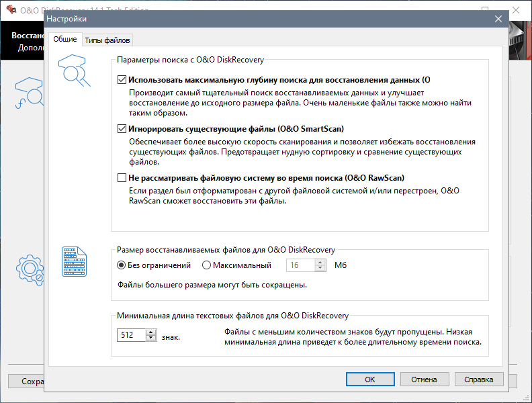Image resolution: width=532 pixels, height=403 pixels.
Task: Open help with the Справка button
Action: tap(478, 379)
